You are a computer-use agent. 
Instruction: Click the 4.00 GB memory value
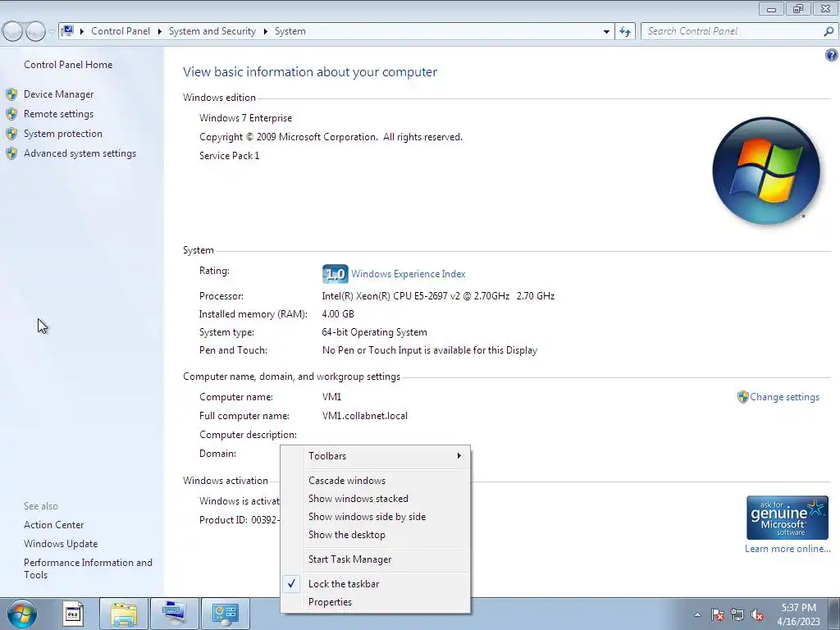[x=338, y=314]
